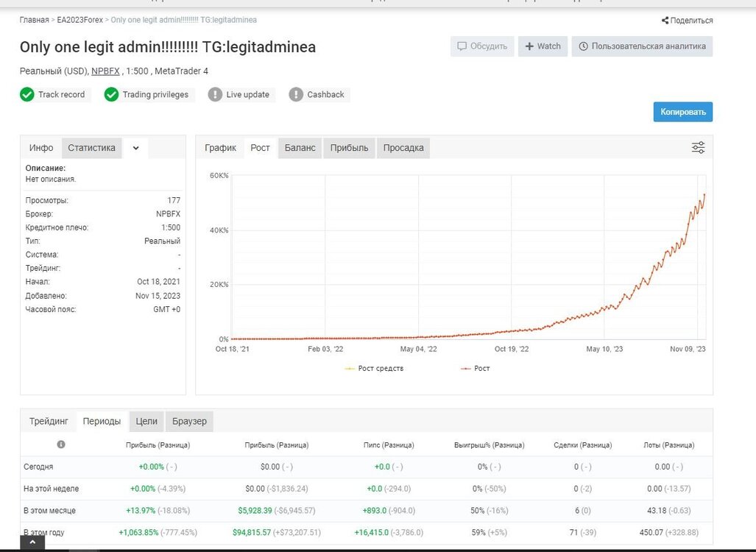Switch to the Баланс chart tab

[300, 148]
